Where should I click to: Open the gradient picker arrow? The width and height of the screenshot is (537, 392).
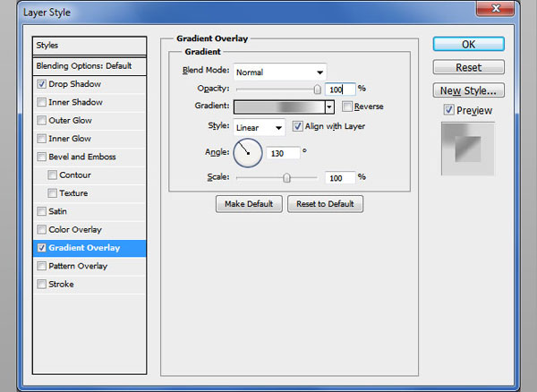[x=329, y=107]
